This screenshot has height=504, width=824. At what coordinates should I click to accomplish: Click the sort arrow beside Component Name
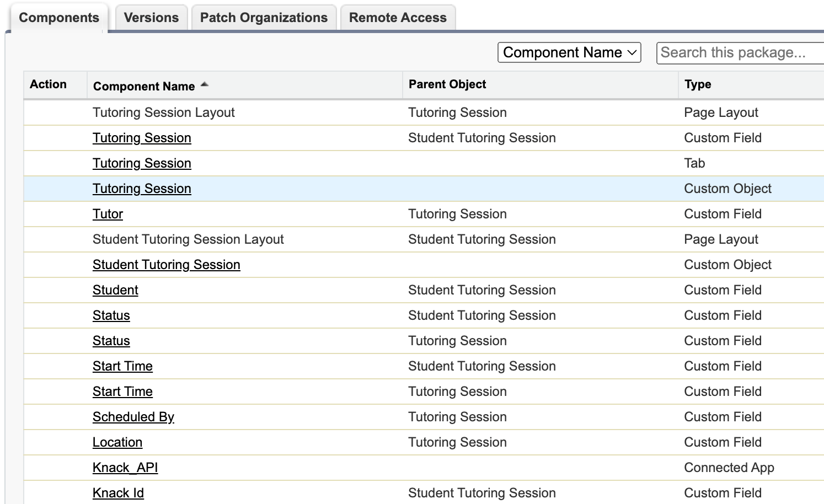click(205, 84)
